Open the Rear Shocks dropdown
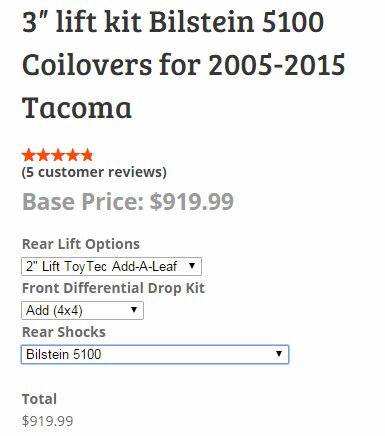This screenshot has width=385, height=436. coord(155,354)
